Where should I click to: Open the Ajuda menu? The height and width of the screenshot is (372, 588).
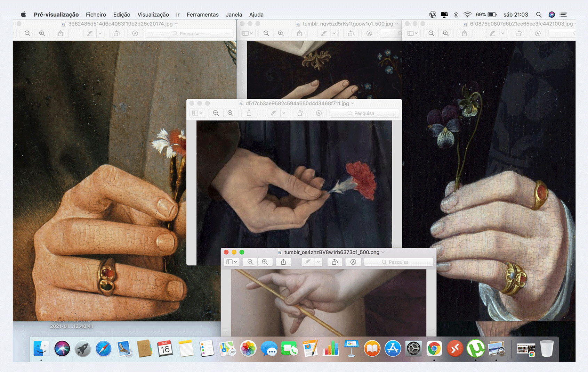(x=256, y=15)
